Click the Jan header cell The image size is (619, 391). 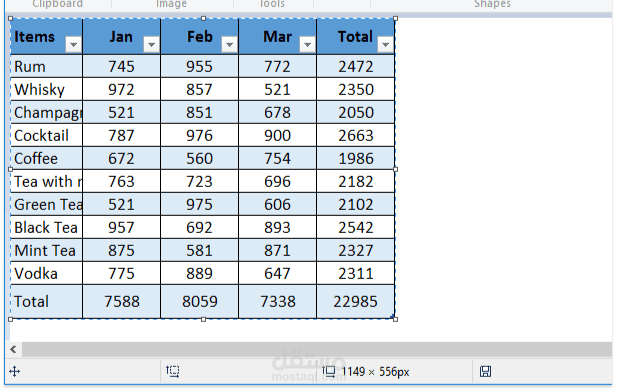[x=122, y=37]
